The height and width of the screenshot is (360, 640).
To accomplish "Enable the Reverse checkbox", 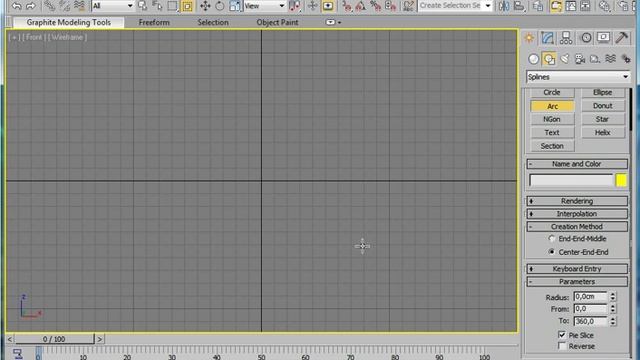I will click(562, 346).
